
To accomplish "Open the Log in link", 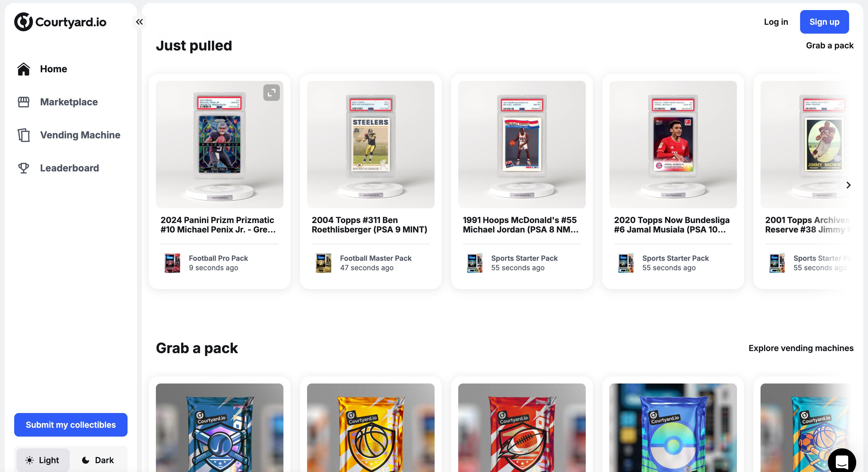I will (776, 22).
